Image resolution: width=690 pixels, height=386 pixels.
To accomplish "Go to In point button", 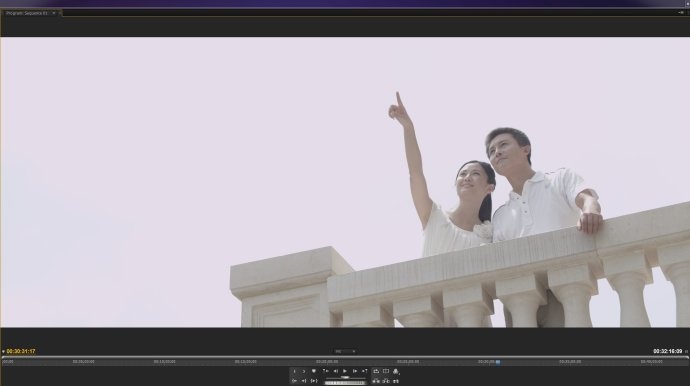I will (294, 381).
